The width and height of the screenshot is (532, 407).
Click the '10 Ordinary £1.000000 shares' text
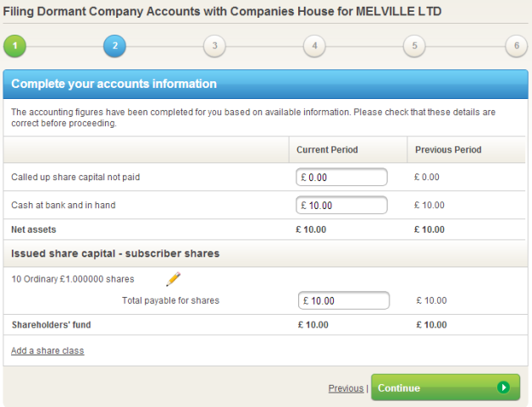point(73,279)
